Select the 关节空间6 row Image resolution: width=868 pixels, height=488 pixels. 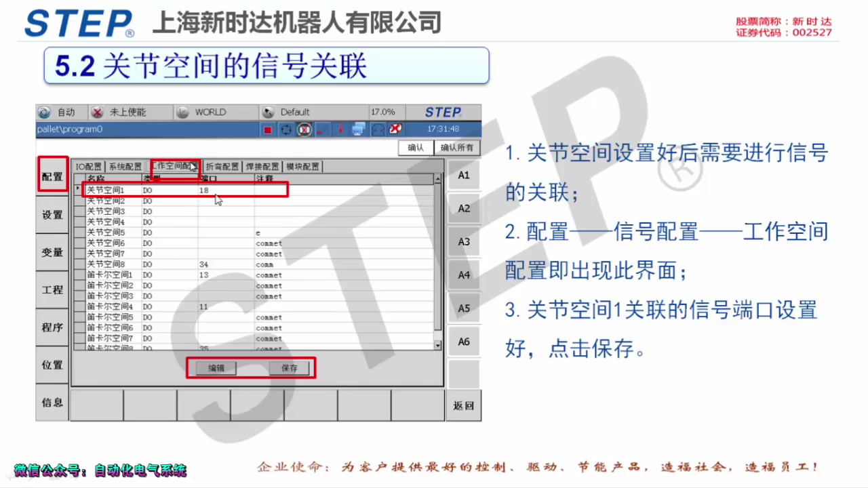pyautogui.click(x=254, y=243)
